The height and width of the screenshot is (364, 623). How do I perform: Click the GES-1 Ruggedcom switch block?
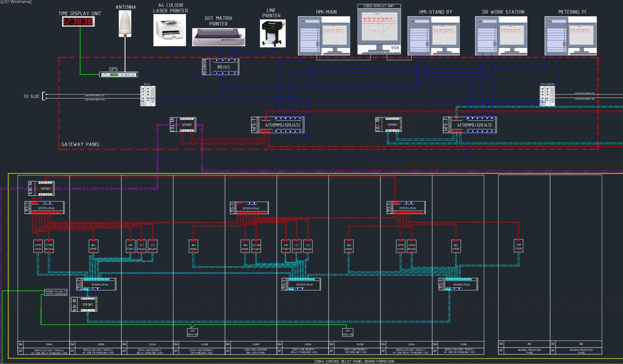pyautogui.click(x=278, y=125)
